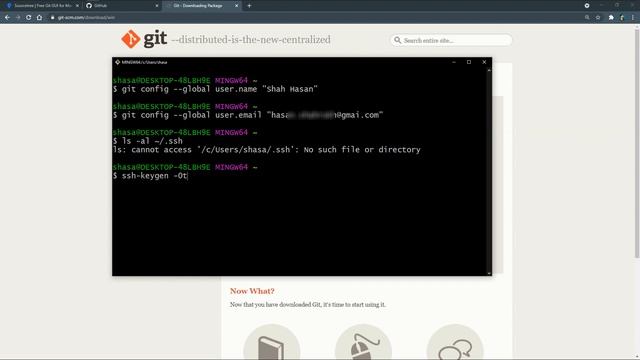Open the Chrome three-dot menu
Image resolution: width=640 pixels, height=360 pixels.
point(633,18)
